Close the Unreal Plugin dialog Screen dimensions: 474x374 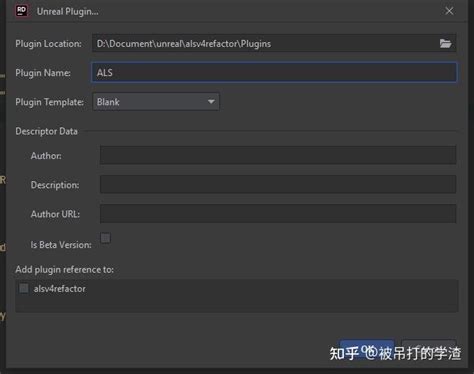449,11
